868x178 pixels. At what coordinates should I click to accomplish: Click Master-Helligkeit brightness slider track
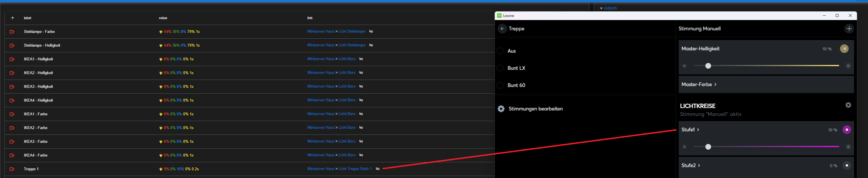[766, 66]
